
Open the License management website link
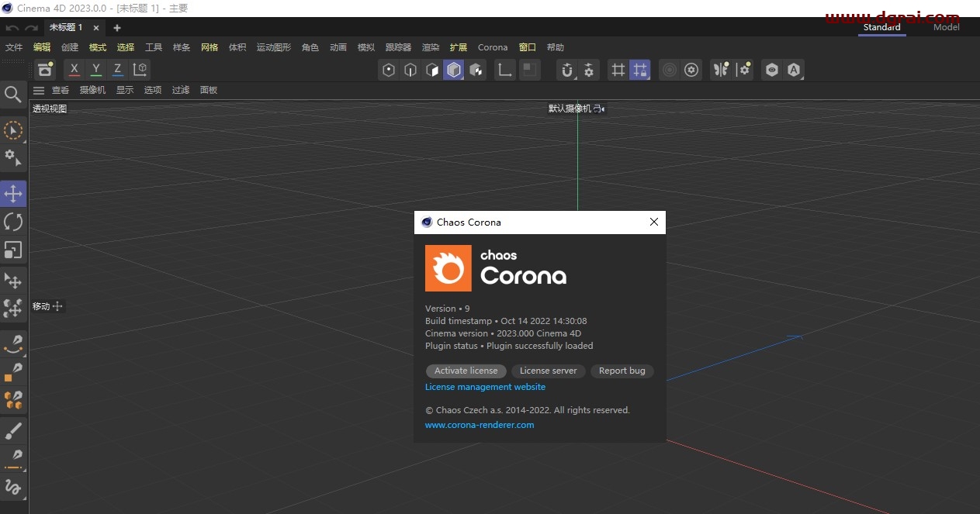click(x=485, y=387)
